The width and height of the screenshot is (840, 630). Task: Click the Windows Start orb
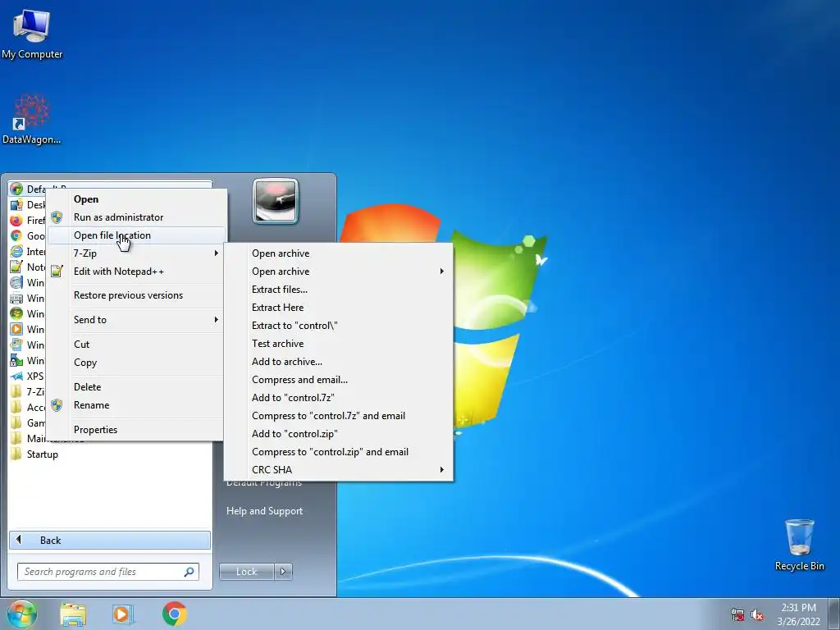pos(22,614)
